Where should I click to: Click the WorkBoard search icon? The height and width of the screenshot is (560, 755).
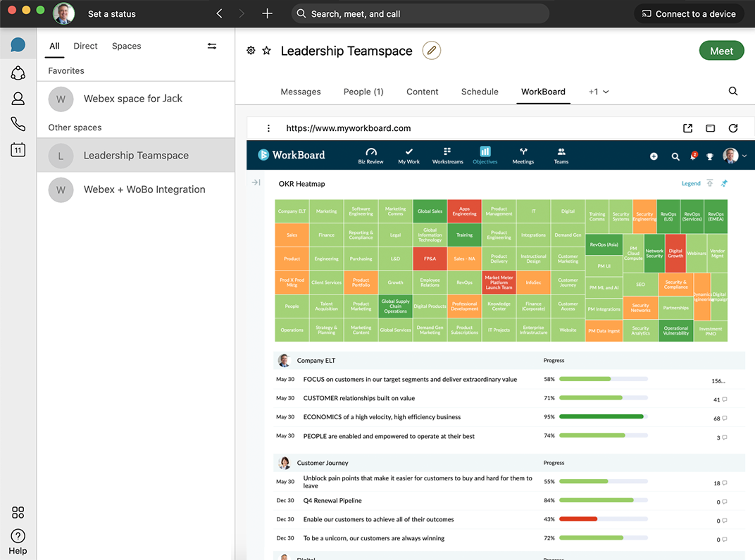675,156
